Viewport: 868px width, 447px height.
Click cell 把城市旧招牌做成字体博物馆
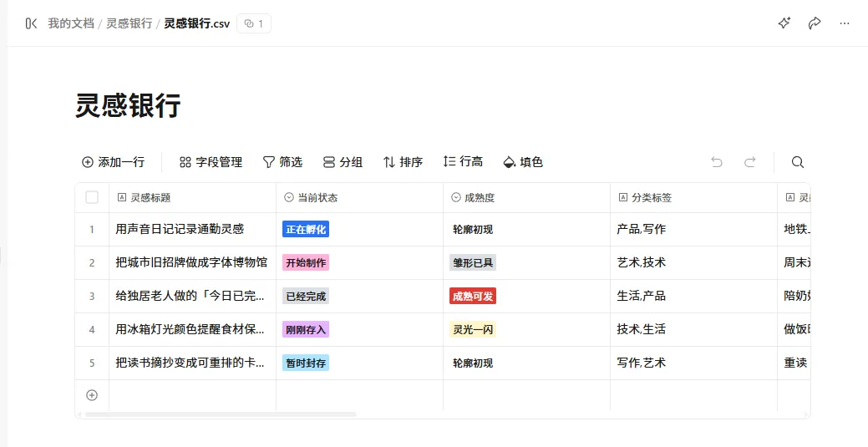[193, 262]
